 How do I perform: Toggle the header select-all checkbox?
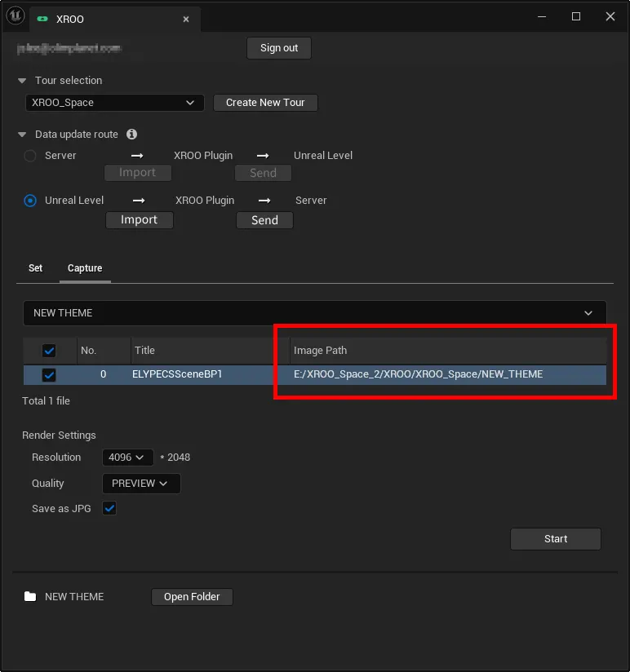coord(49,351)
